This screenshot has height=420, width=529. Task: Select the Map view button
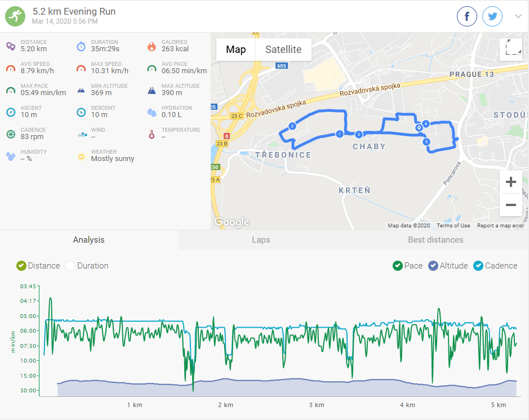click(x=236, y=50)
